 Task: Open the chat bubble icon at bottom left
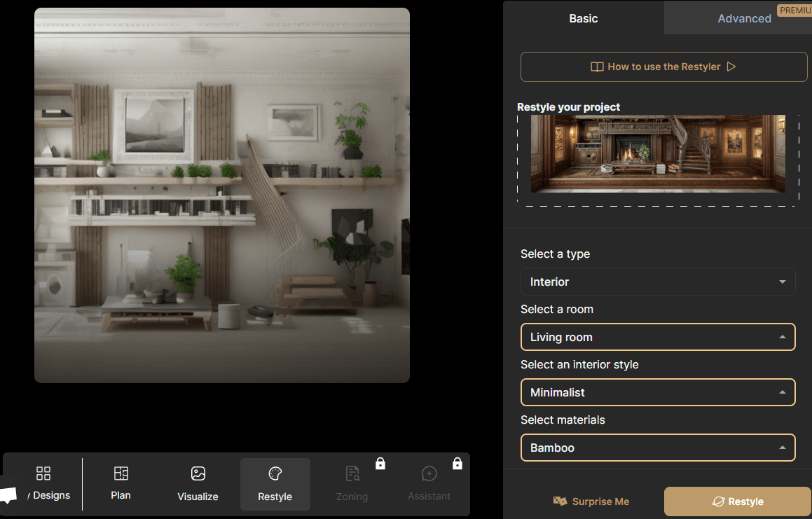[8, 496]
